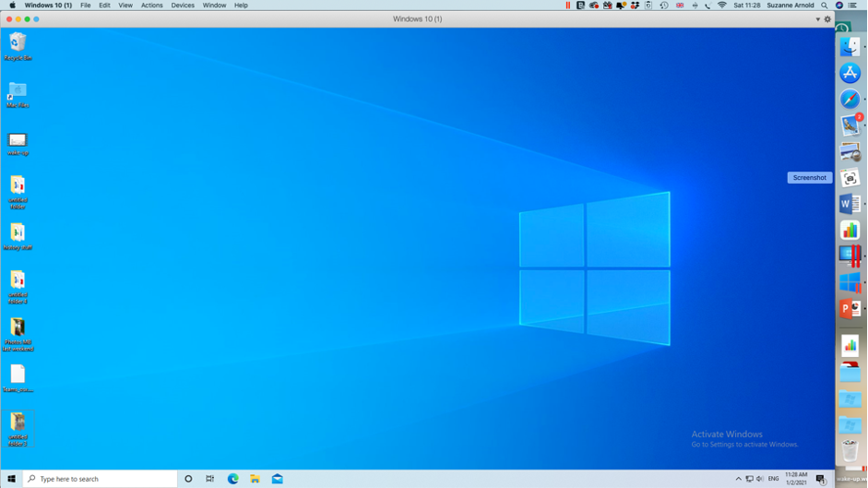Open the Mail app from taskbar

278,479
